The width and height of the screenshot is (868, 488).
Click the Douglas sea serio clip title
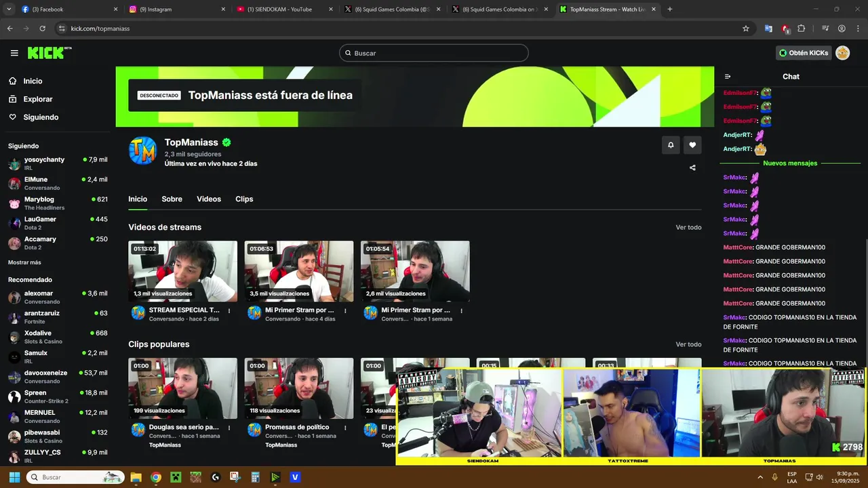point(184,427)
